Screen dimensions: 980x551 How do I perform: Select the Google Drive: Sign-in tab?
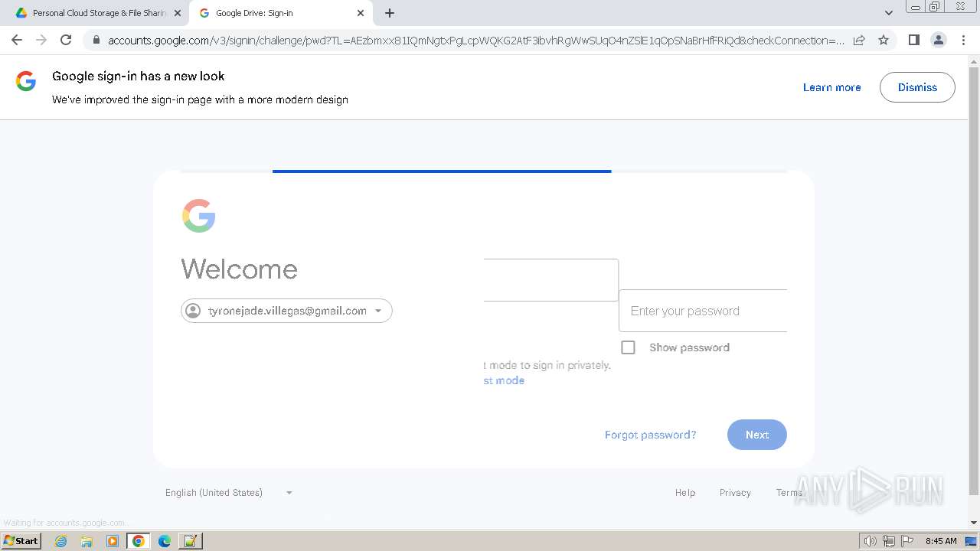click(281, 13)
